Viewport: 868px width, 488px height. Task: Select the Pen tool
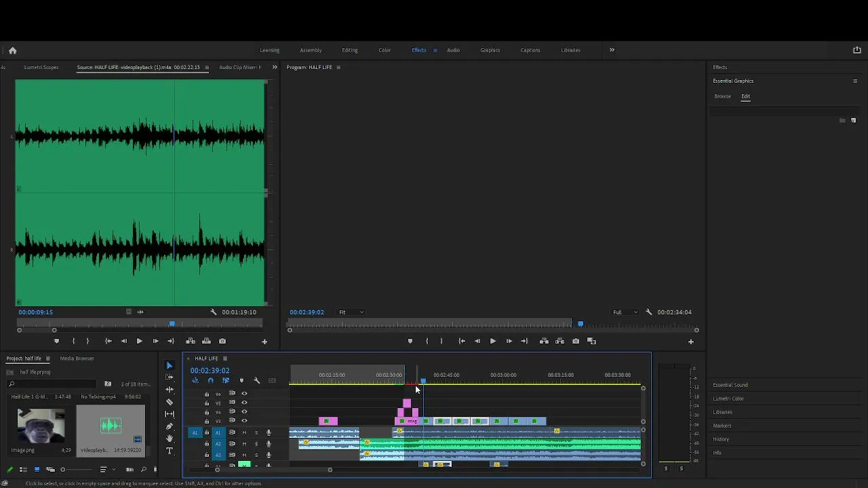[x=170, y=426]
